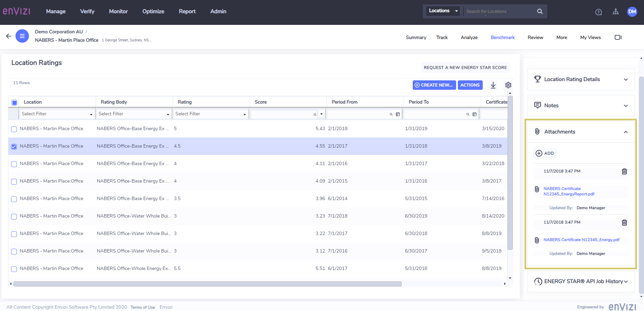This screenshot has height=311, width=644.
Task: Toggle the select-all header checkbox
Action: coord(14,103)
